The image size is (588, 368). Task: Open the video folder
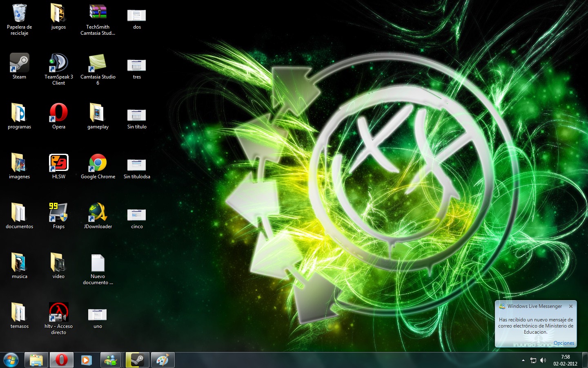[58, 266]
